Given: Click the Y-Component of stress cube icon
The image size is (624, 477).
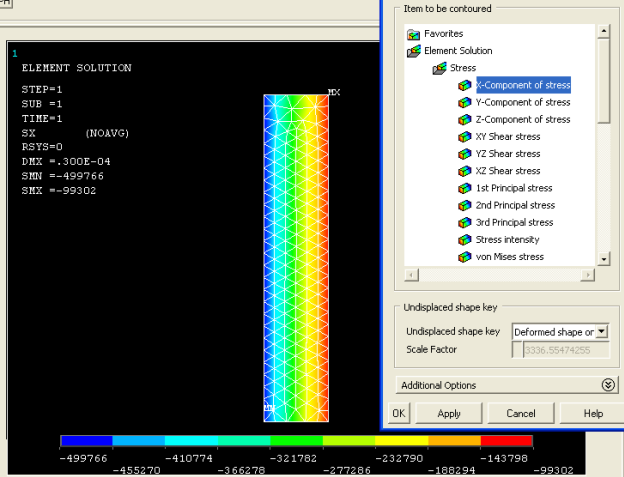Looking at the screenshot, I should tap(464, 102).
